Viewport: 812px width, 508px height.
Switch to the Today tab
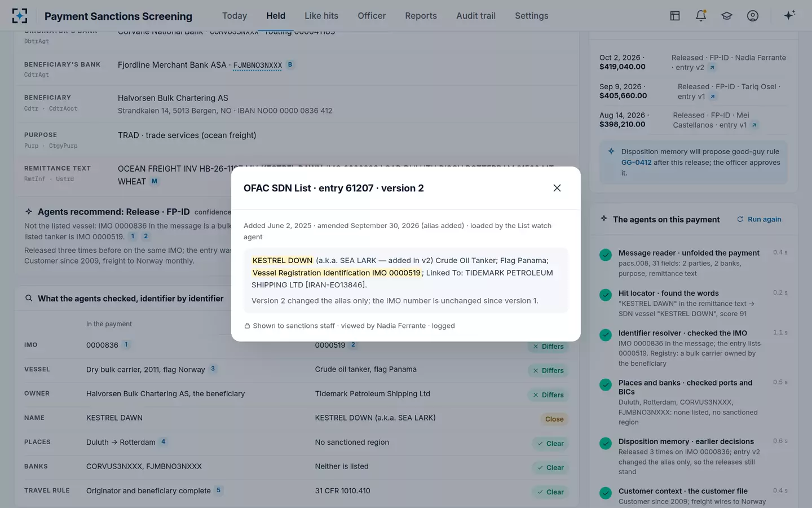tap(235, 16)
